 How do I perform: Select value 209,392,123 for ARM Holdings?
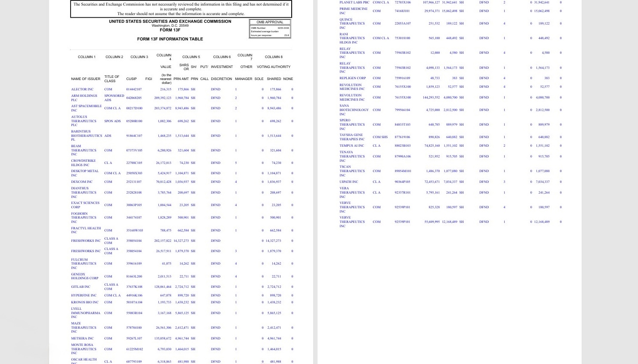163,98
